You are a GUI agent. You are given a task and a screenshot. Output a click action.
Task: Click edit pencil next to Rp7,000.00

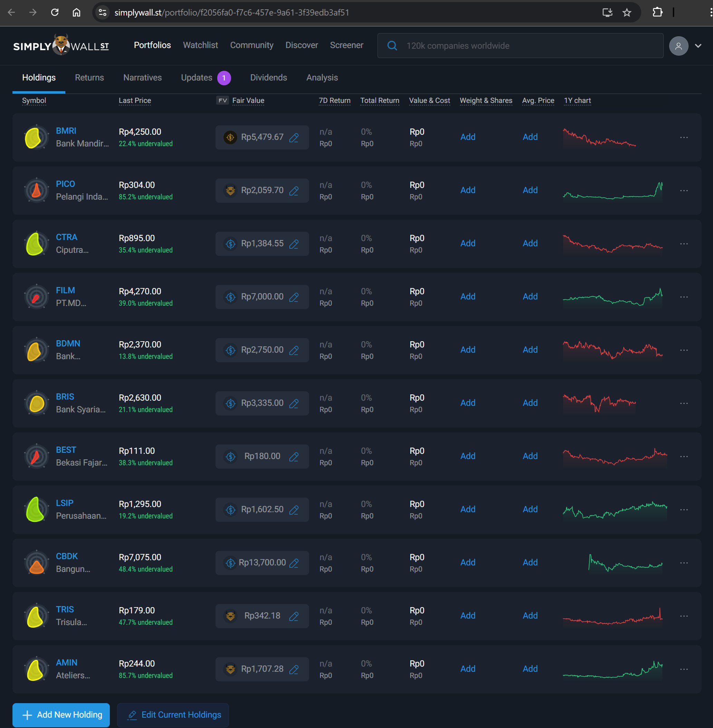pyautogui.click(x=294, y=297)
